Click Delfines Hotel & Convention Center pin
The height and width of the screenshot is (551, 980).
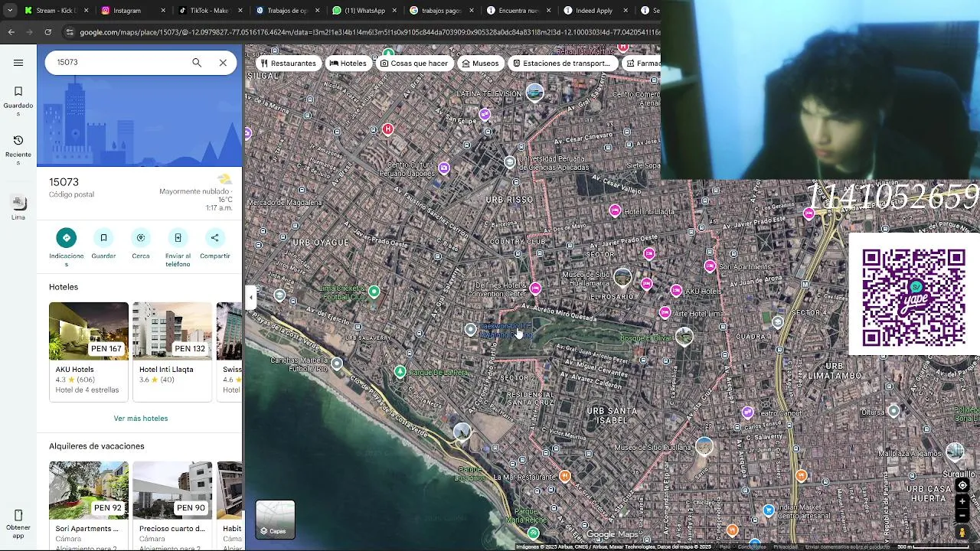click(535, 289)
